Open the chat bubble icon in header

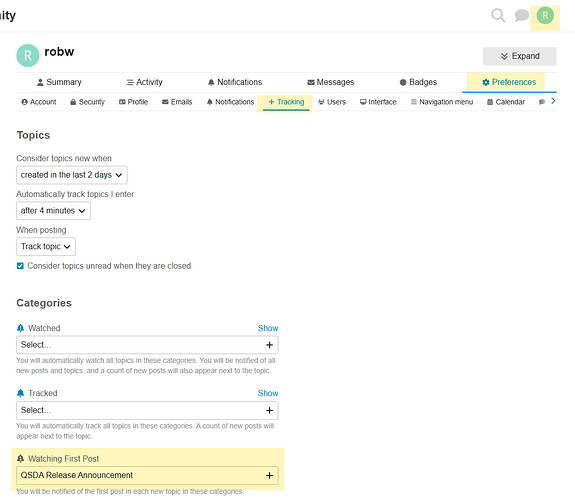point(521,15)
